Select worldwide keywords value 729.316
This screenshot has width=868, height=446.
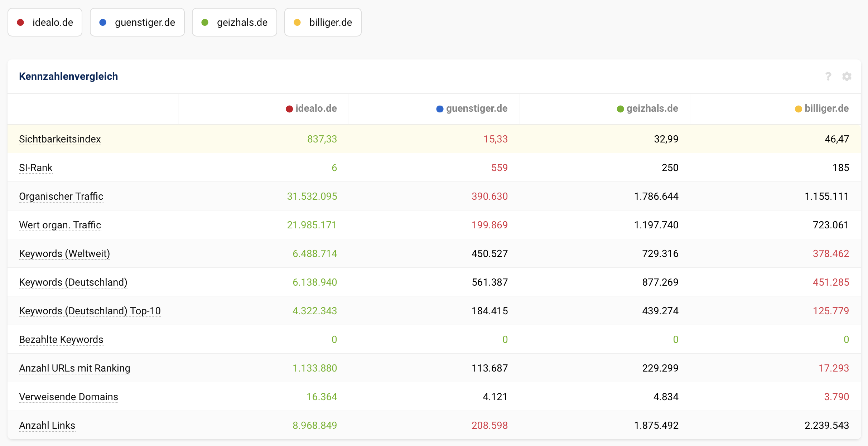point(660,253)
